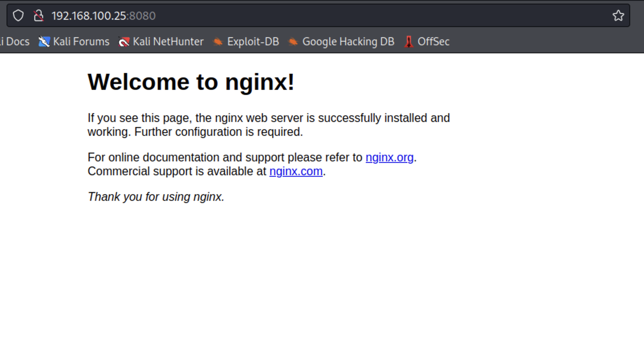644x341 pixels.
Task: Open the insecure connection padlock icon
Action: point(39,16)
